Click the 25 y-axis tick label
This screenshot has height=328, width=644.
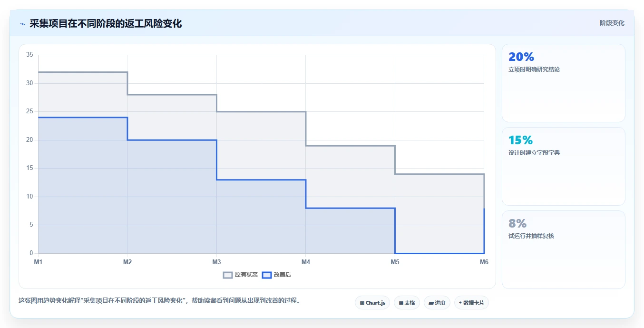[29, 112]
